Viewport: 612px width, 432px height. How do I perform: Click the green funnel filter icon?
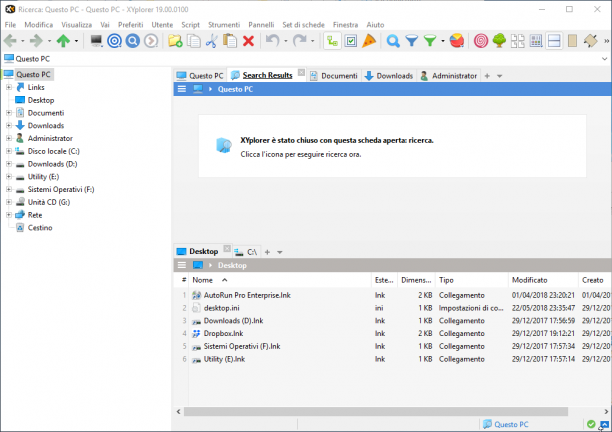(430, 41)
